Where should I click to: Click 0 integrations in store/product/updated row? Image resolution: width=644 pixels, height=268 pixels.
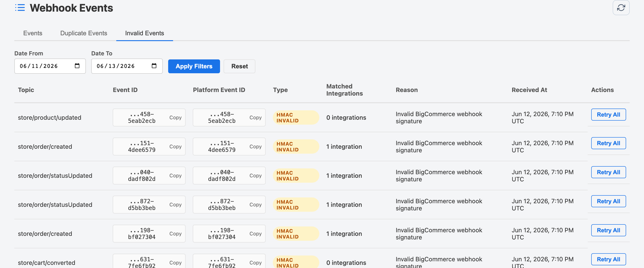[346, 118]
